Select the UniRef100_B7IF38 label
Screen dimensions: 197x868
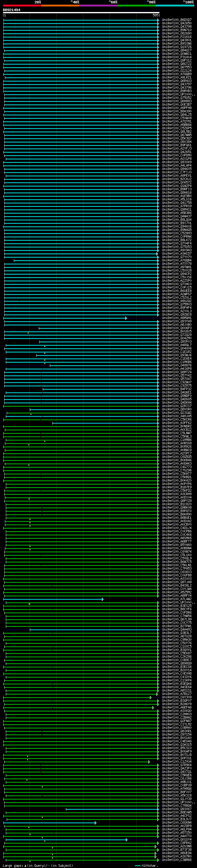click(x=177, y=850)
